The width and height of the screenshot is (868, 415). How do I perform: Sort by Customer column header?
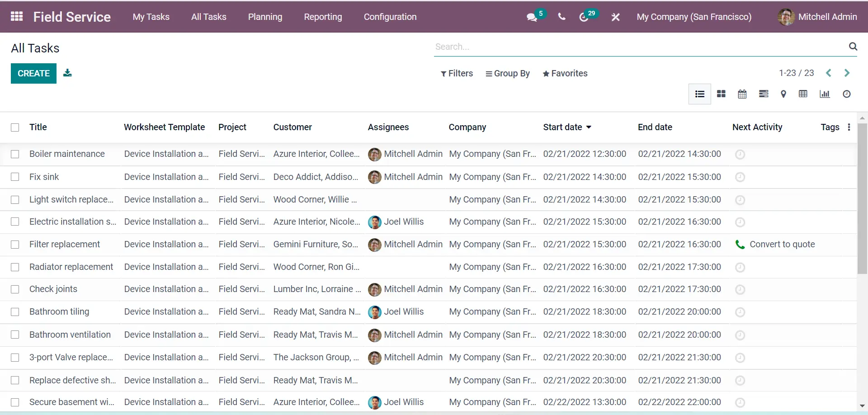point(292,127)
